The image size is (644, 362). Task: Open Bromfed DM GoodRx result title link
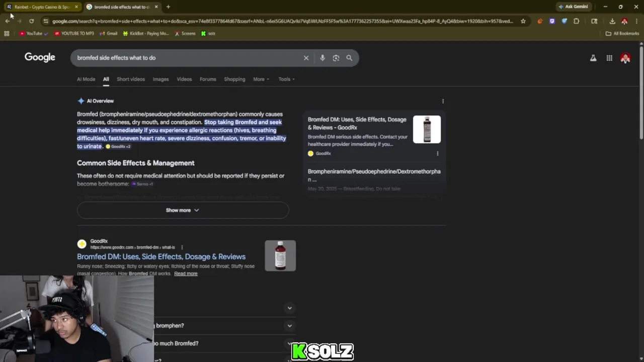coord(161,256)
